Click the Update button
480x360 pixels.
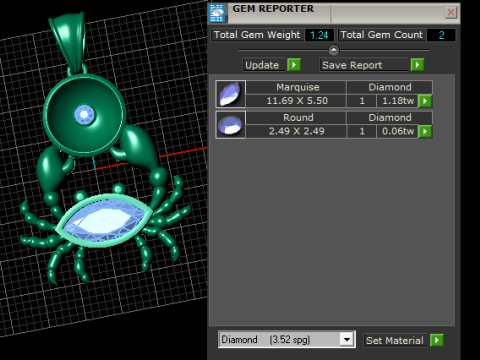(x=265, y=65)
